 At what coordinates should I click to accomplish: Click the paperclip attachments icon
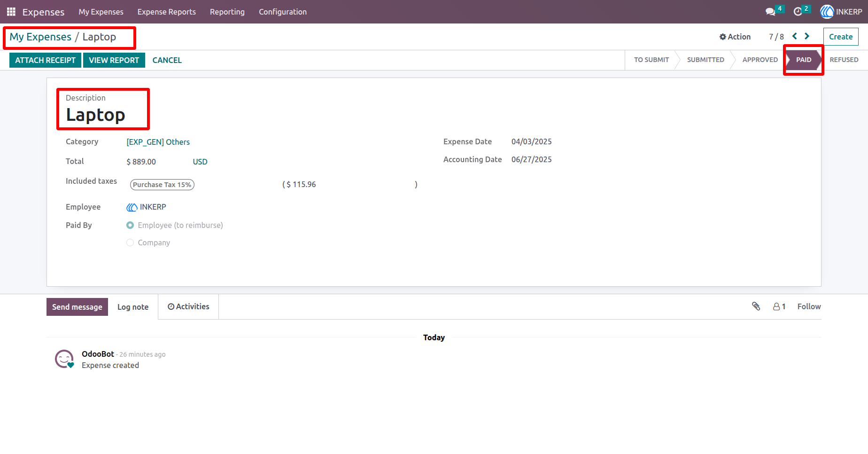pos(756,306)
